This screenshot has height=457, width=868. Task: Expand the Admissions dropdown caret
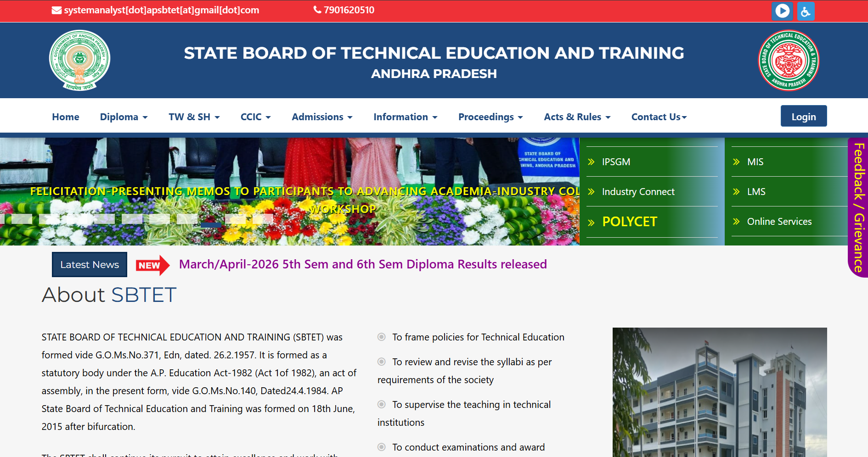point(350,118)
